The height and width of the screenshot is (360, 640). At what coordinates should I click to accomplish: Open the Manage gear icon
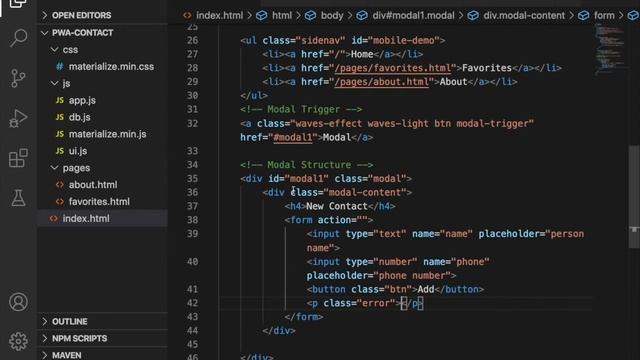pos(18,341)
